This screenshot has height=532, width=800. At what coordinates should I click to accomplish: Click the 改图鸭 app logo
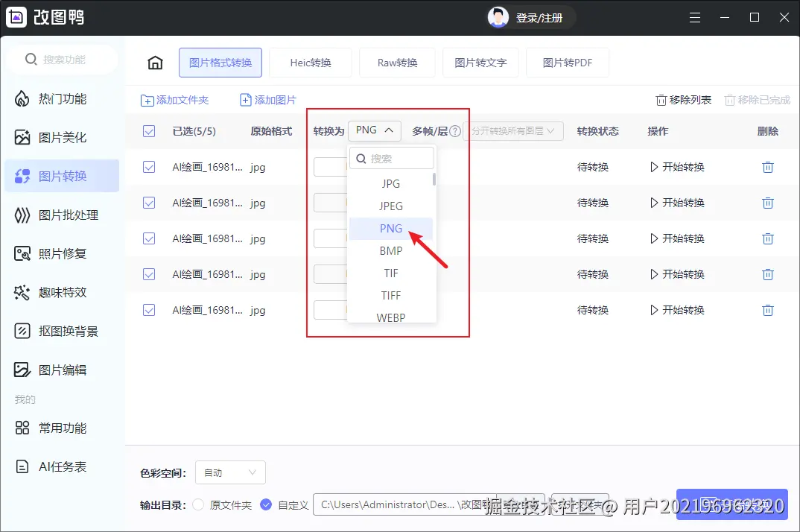16,17
